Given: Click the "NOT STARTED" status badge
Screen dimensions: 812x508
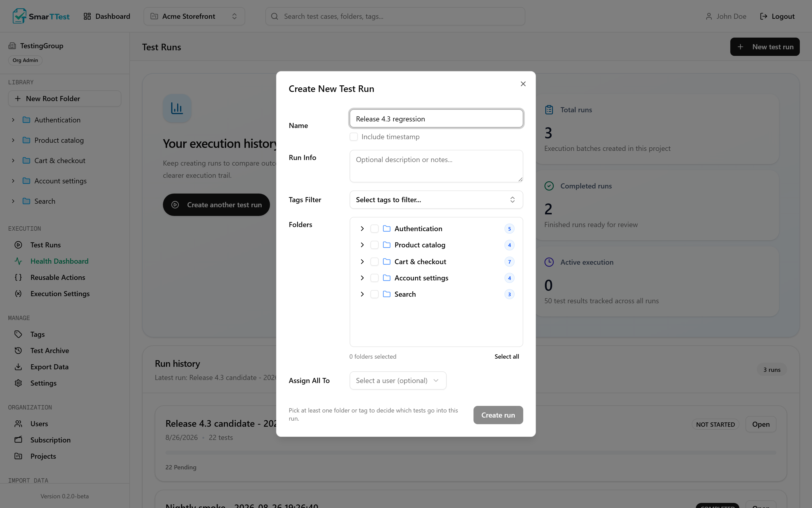Looking at the screenshot, I should (715, 424).
